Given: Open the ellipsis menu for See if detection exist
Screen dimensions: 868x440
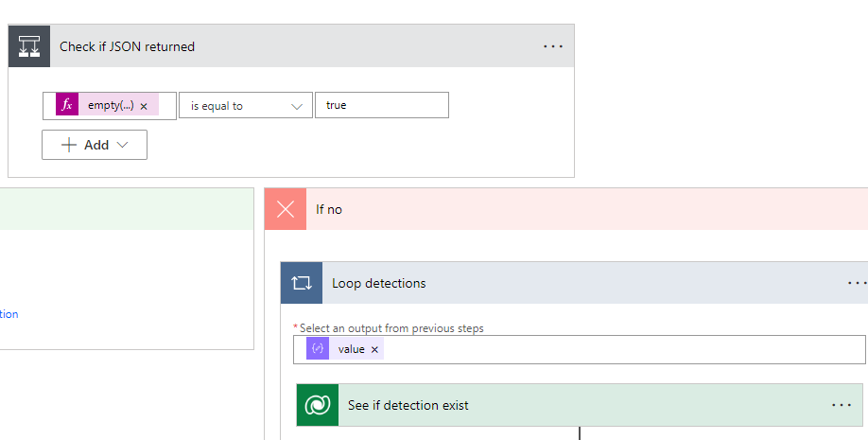Looking at the screenshot, I should tap(841, 405).
